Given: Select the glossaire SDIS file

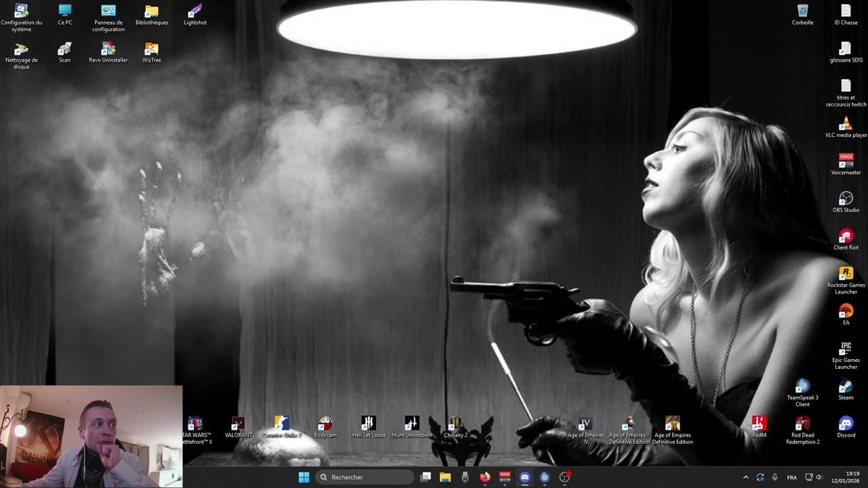Looking at the screenshot, I should (x=846, y=53).
